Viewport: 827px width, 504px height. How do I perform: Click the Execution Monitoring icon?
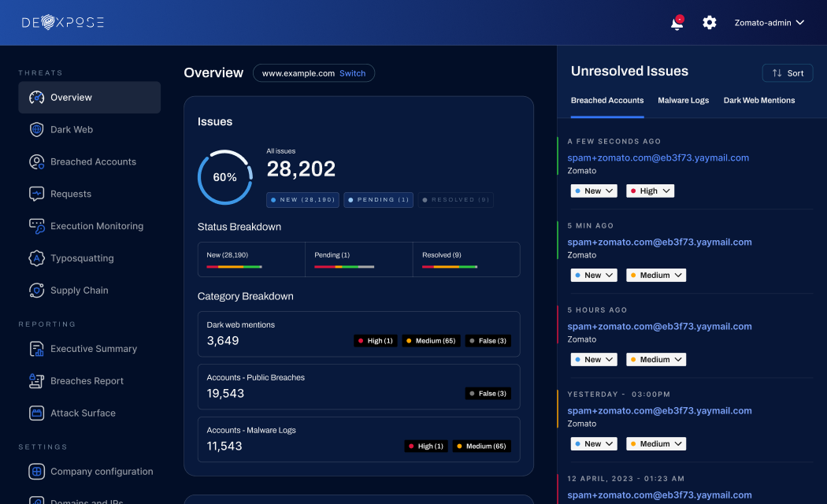[36, 226]
